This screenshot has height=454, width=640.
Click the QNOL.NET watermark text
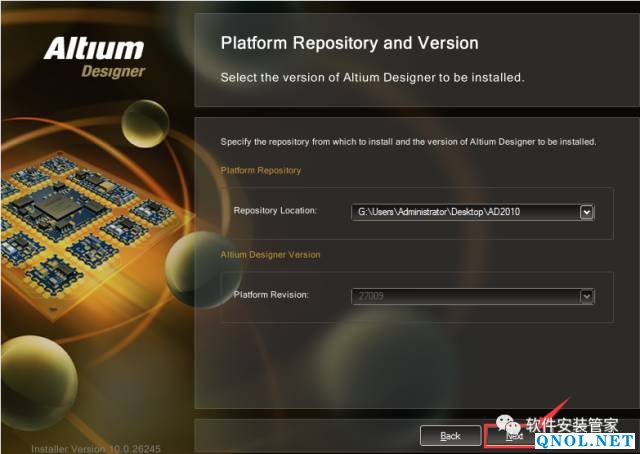pyautogui.click(x=586, y=440)
